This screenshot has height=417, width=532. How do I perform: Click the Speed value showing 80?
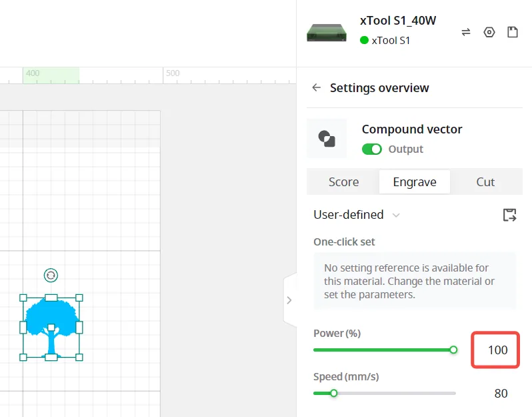501,393
